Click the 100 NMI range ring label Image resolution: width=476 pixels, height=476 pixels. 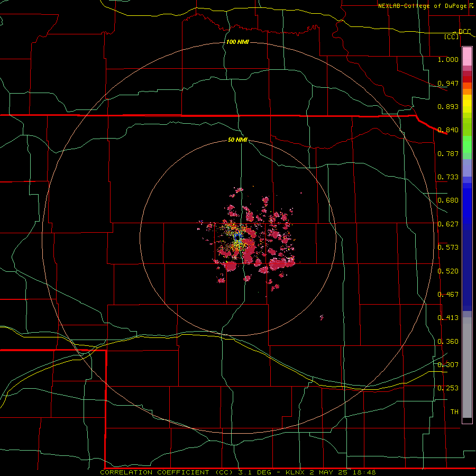click(x=237, y=42)
